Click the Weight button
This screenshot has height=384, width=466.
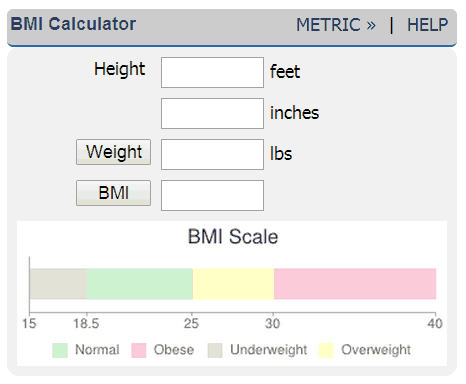(113, 152)
